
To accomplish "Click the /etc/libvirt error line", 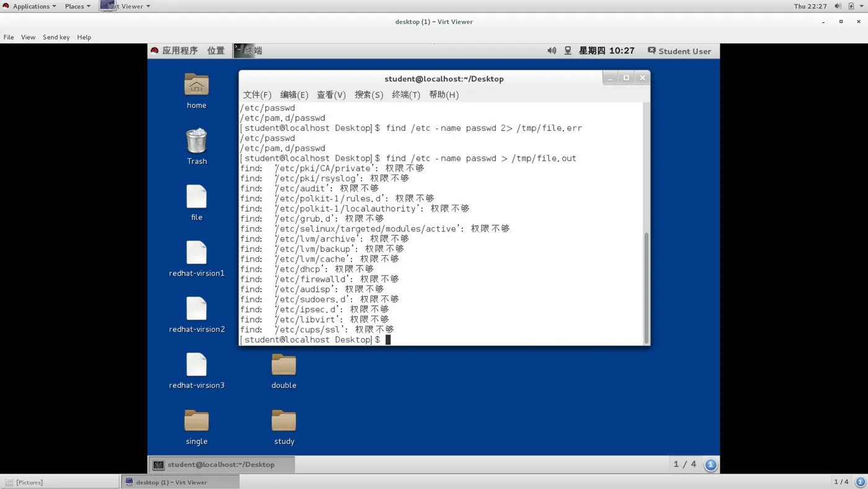I will (x=314, y=320).
